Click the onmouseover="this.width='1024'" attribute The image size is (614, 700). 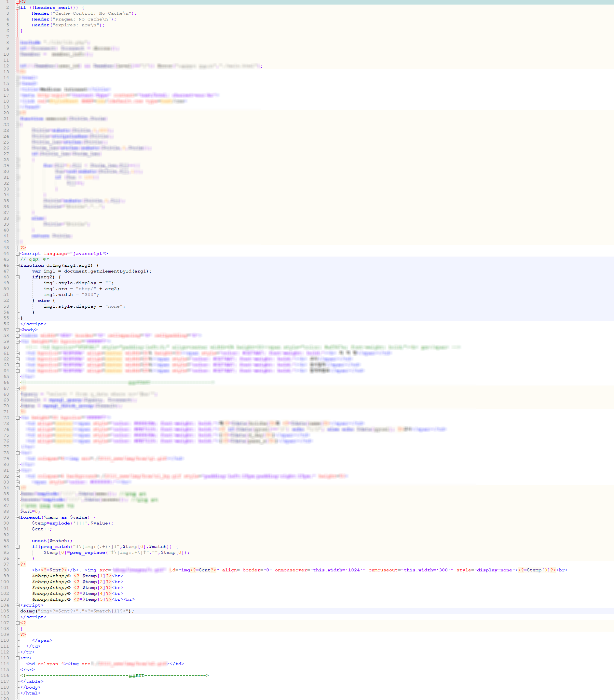[x=320, y=570]
